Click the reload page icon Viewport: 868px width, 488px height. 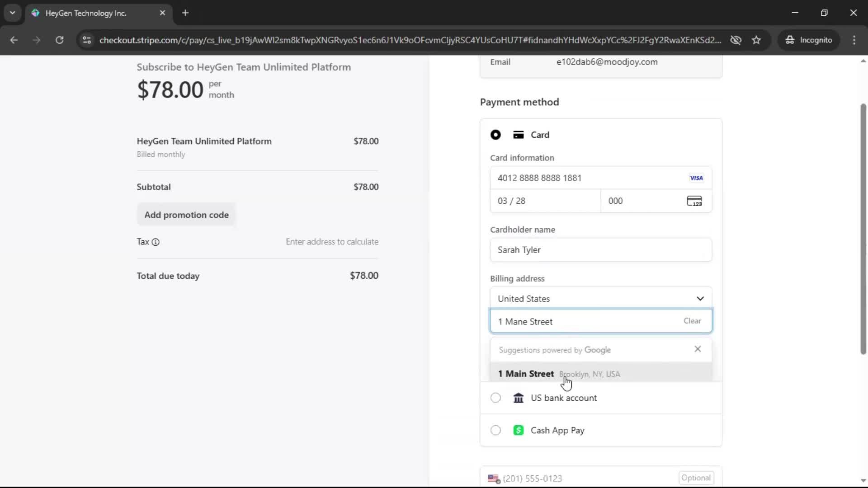pyautogui.click(x=59, y=40)
